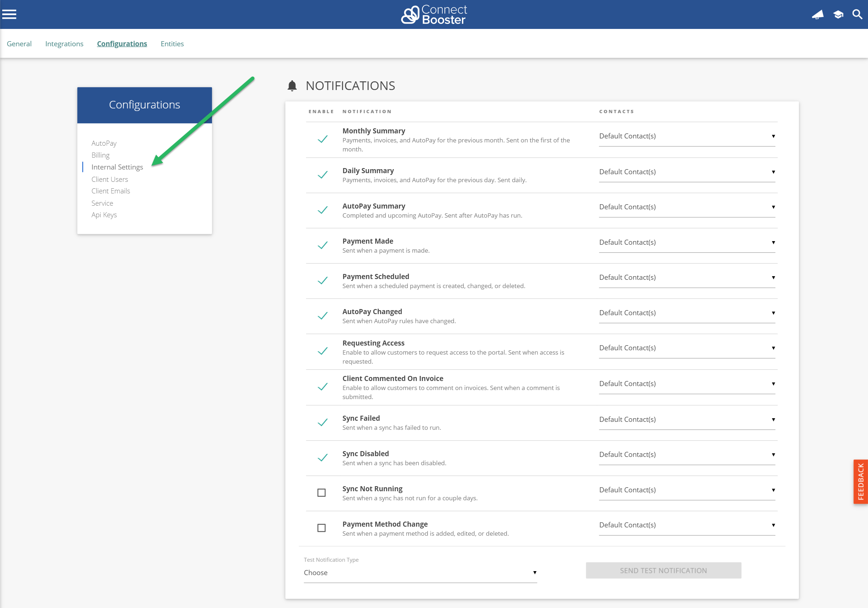Click Send Test Notification button
Screen dimensions: 868x608
click(663, 571)
